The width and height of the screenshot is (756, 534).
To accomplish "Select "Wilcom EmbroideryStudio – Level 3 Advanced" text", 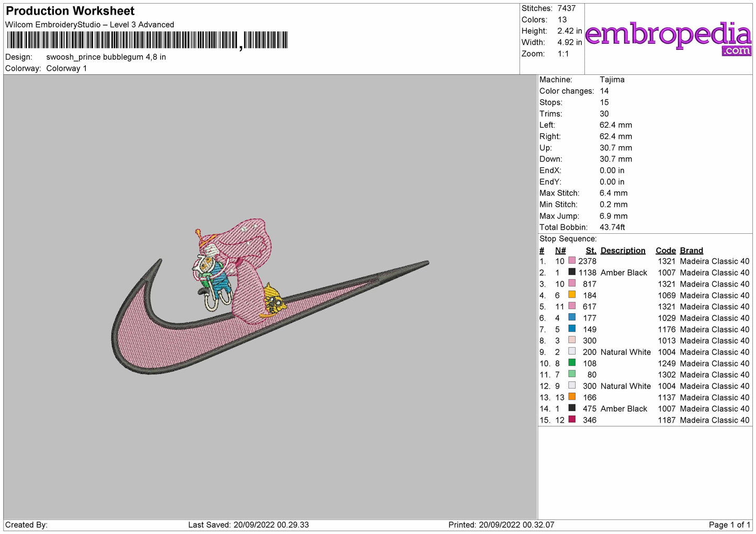I will pyautogui.click(x=89, y=25).
